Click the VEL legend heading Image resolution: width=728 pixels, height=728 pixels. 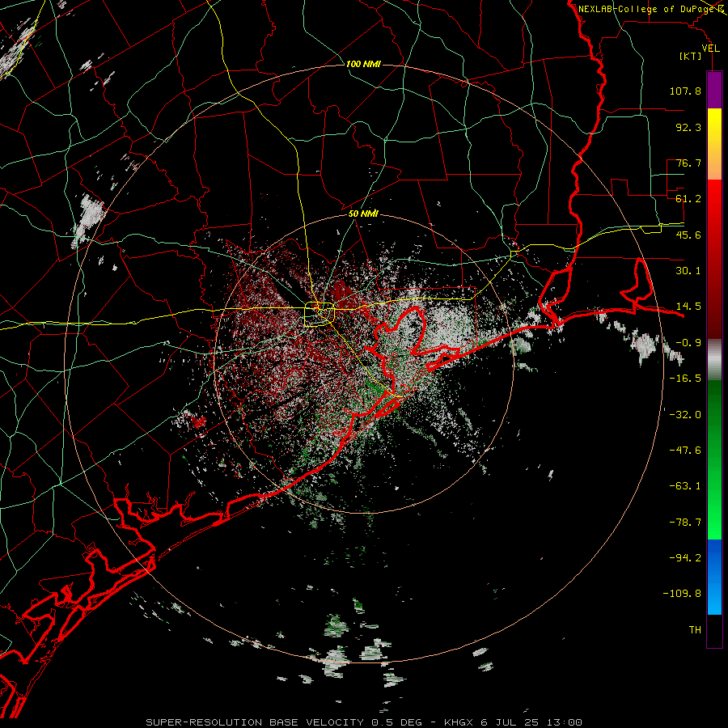click(x=710, y=49)
